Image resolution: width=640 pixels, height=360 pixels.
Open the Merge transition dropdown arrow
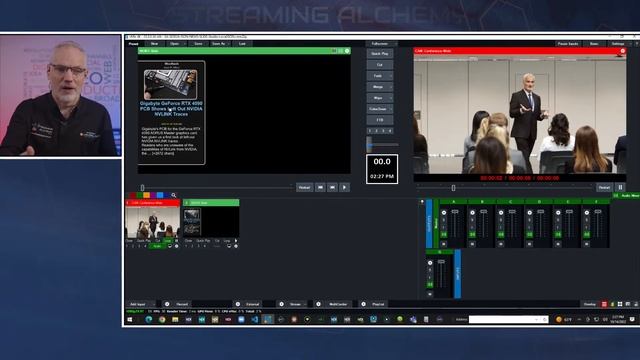pyautogui.click(x=391, y=87)
